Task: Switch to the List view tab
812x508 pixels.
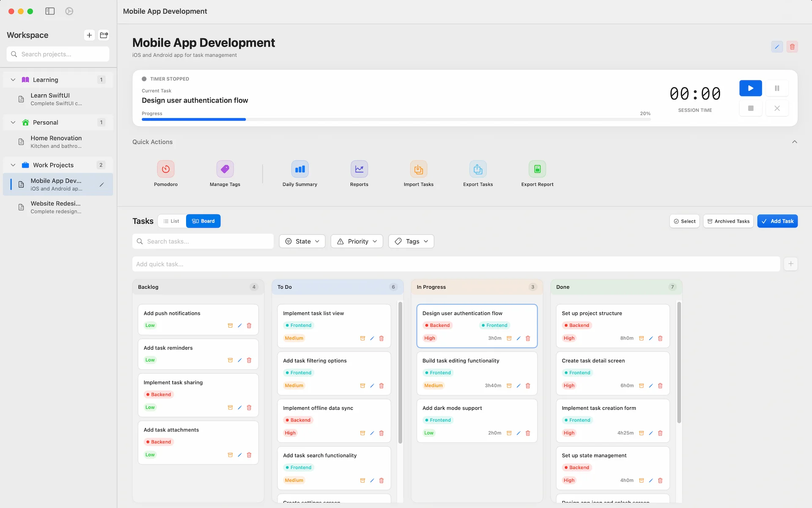Action: point(171,221)
